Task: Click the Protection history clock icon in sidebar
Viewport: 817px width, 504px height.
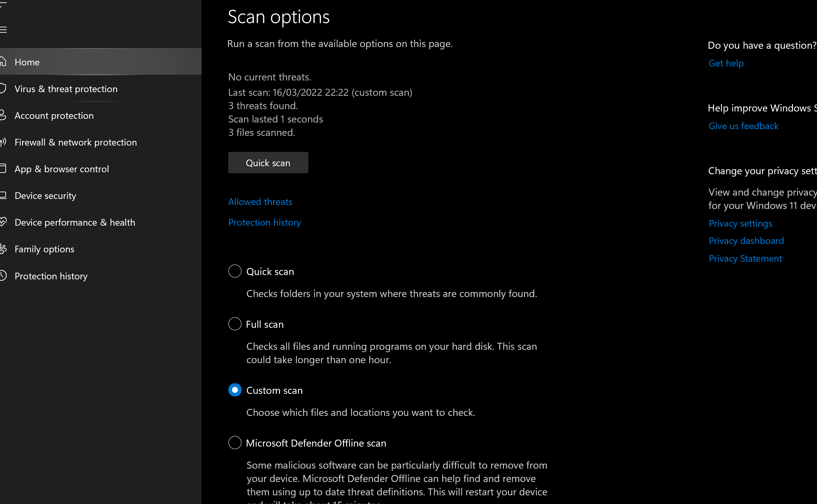Action: click(3, 276)
